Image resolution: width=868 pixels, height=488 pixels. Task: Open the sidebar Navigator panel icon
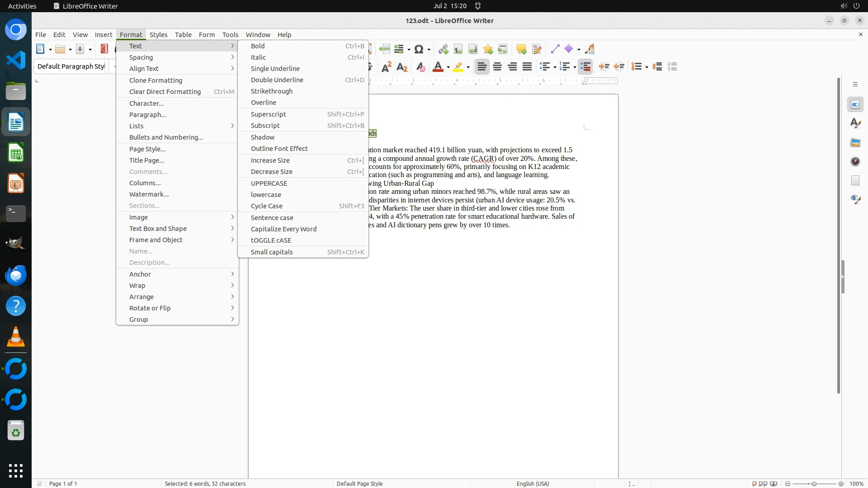[855, 161]
